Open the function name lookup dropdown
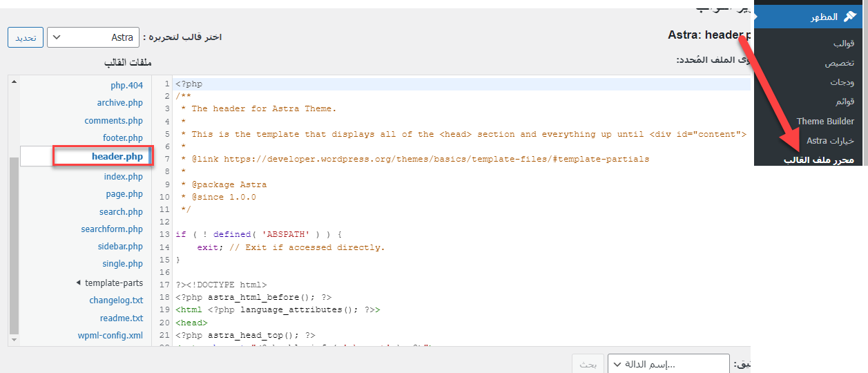 (668, 364)
